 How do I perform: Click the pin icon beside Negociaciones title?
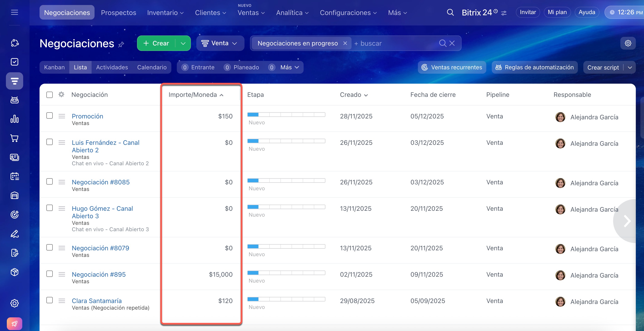coord(121,45)
